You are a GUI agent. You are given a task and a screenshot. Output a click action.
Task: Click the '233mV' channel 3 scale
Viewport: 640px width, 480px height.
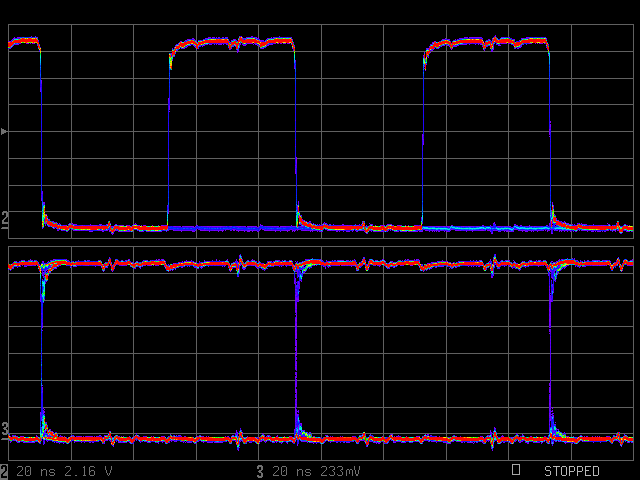(x=340, y=471)
